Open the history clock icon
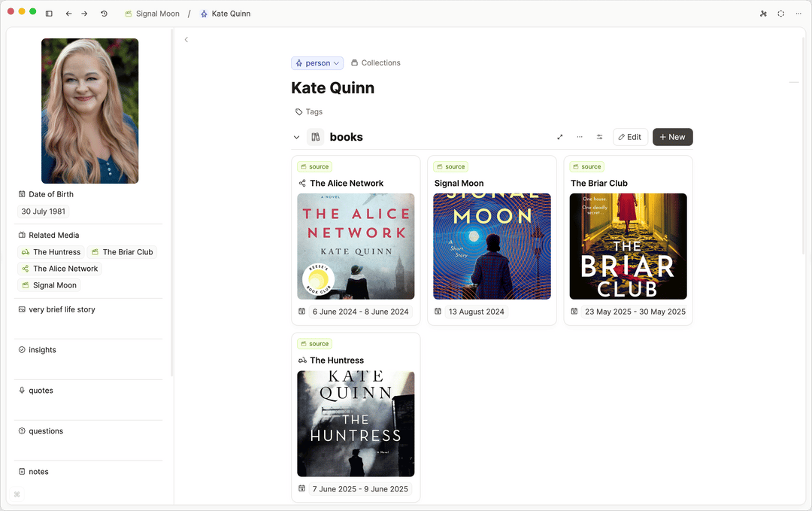The height and width of the screenshot is (511, 812). tap(104, 14)
